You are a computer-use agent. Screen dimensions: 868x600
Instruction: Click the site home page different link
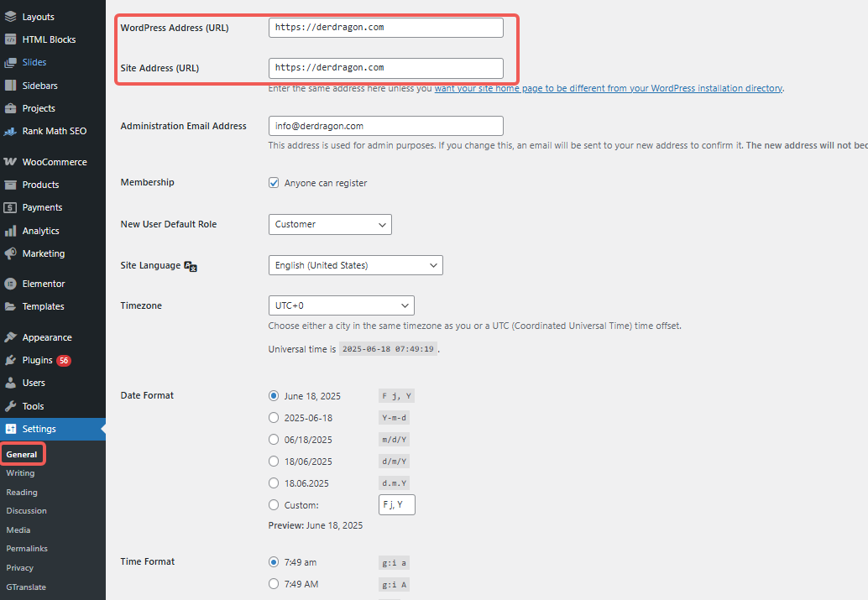(608, 88)
